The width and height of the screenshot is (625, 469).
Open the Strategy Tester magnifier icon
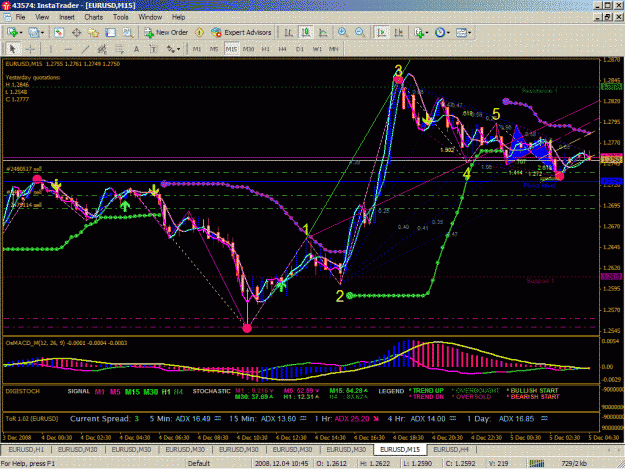pyautogui.click(x=128, y=33)
